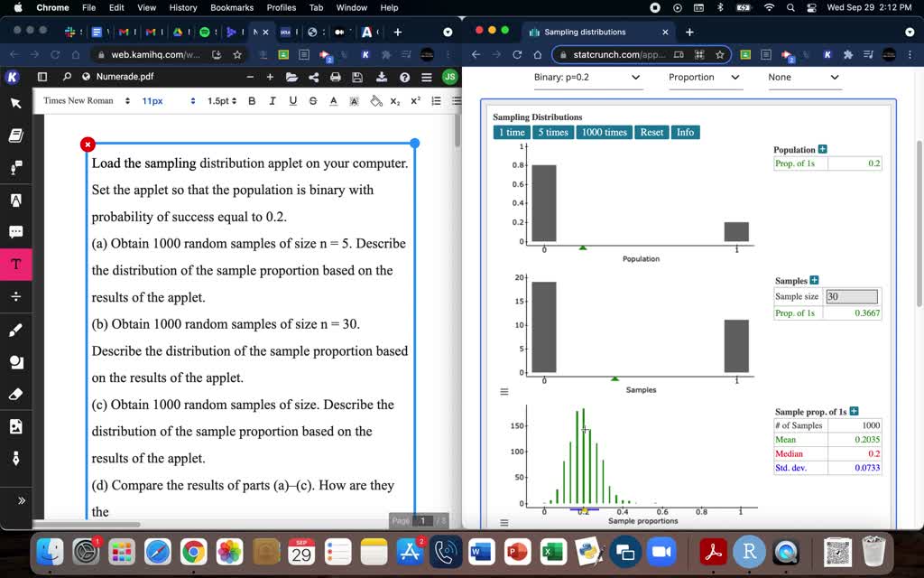Choose the text color option

click(x=334, y=101)
